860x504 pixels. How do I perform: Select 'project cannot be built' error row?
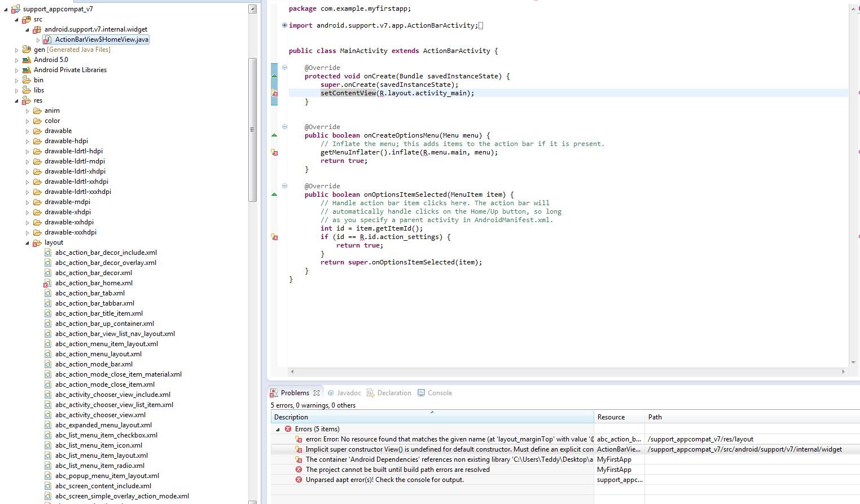[x=565, y=470]
